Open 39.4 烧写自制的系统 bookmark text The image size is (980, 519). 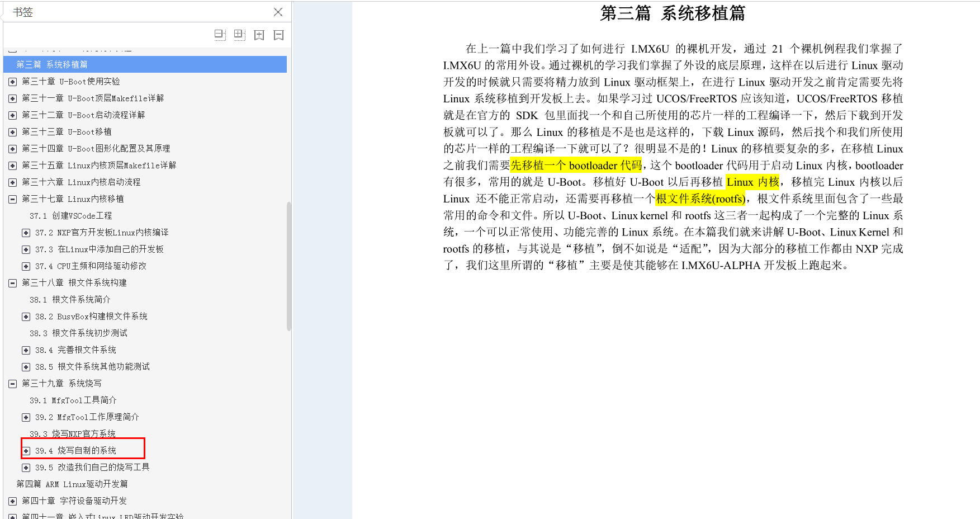pyautogui.click(x=75, y=450)
